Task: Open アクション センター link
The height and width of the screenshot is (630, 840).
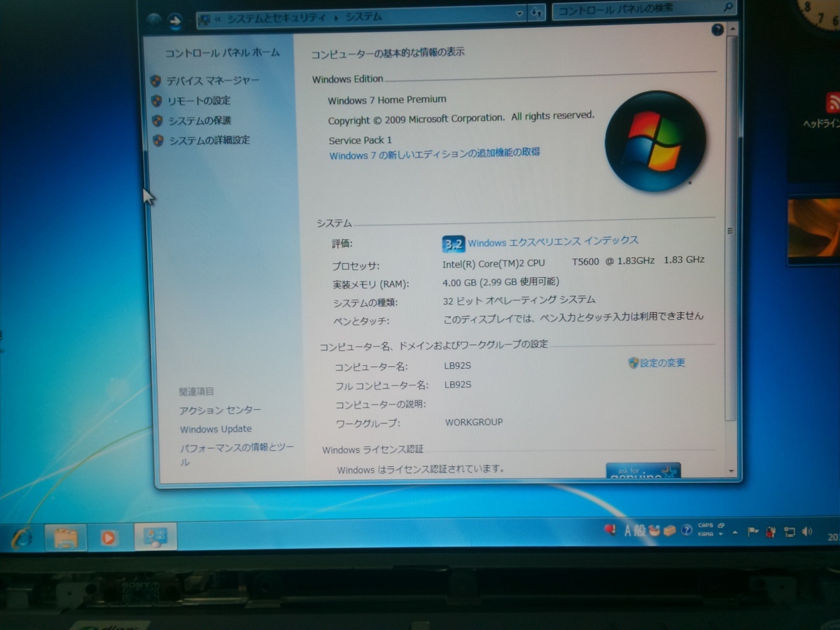Action: [x=220, y=410]
